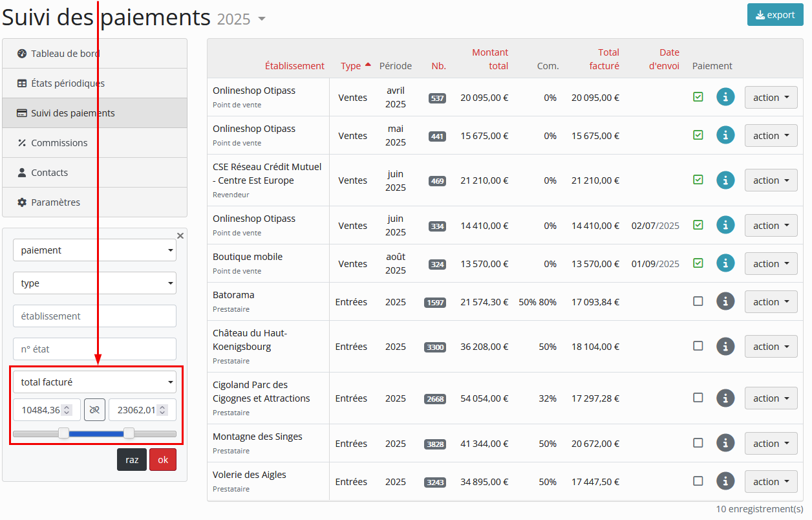Open info icon for CSE Réseau Crédit Mutuel
This screenshot has height=520, width=812.
pyautogui.click(x=725, y=180)
